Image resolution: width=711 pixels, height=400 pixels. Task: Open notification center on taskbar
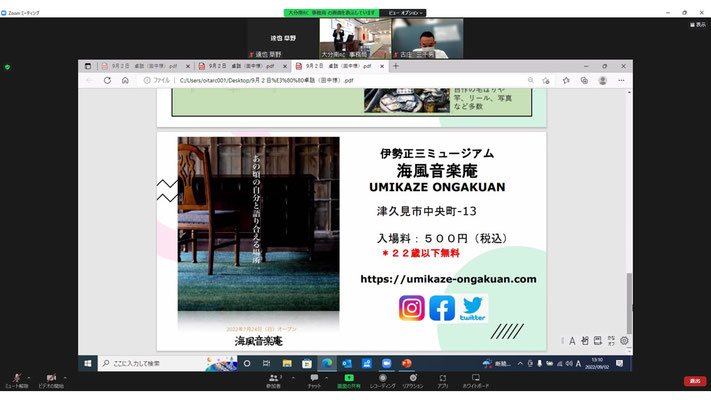619,363
